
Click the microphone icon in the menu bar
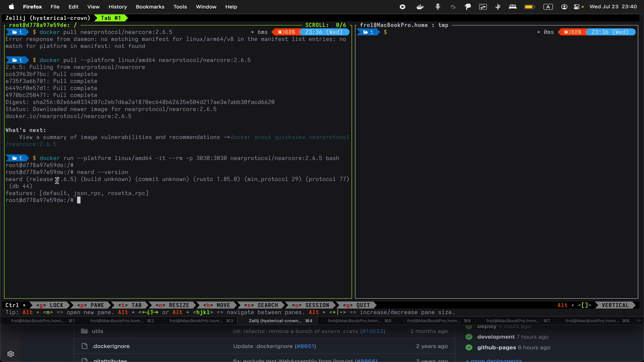(438, 7)
